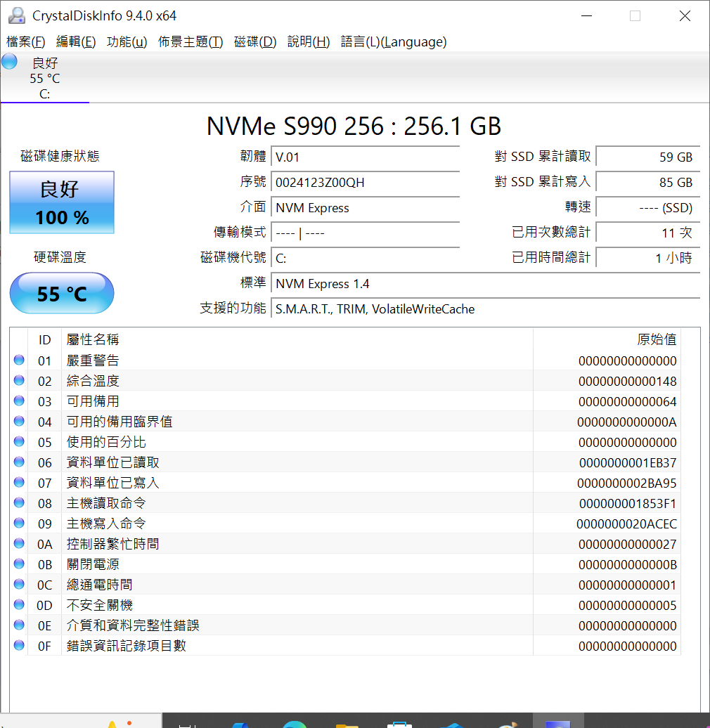Click the CrystalDiskInfo title bar app icon
Screen dimensions: 710x728
click(x=17, y=15)
